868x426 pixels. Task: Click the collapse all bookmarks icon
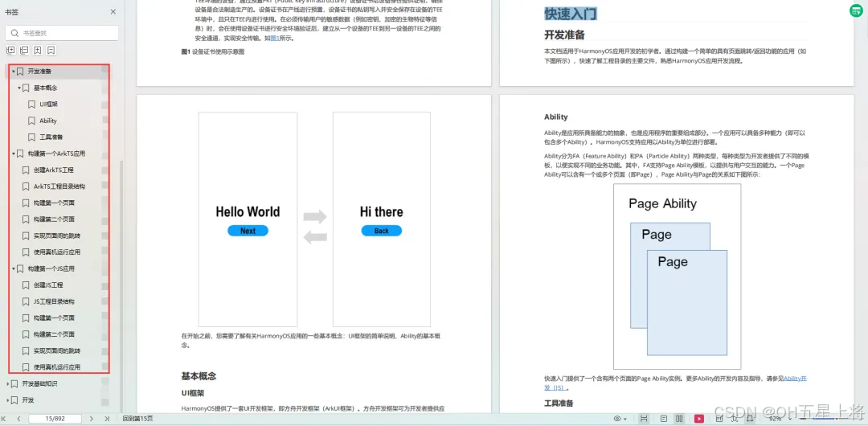coord(24,51)
